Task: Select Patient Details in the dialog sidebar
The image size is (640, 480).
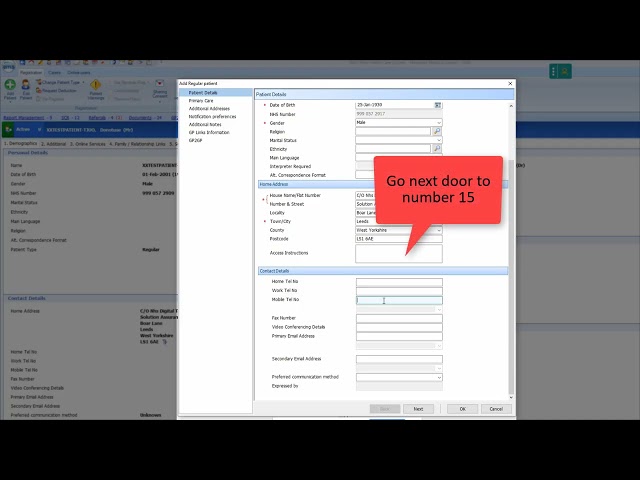Action: pyautogui.click(x=216, y=93)
